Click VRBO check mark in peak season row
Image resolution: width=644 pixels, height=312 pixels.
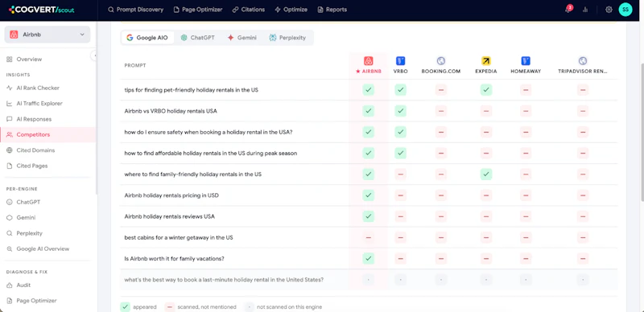(400, 153)
